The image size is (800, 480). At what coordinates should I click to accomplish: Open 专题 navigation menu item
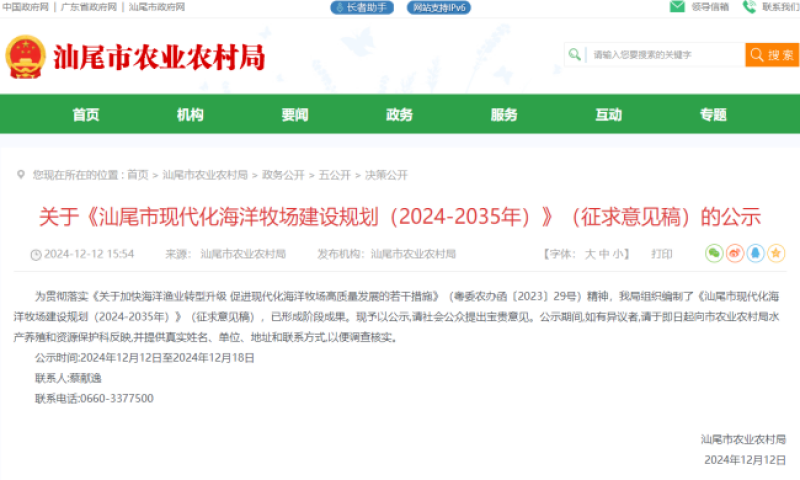click(x=713, y=114)
